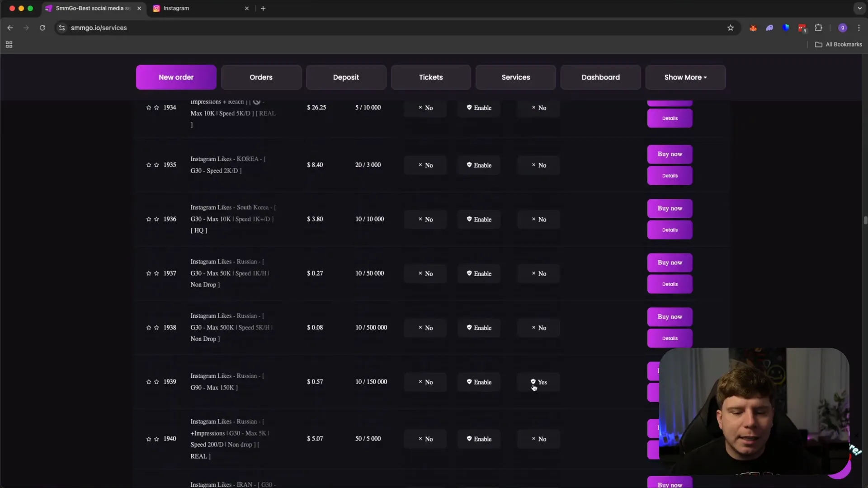Click the first favorite star for service 1939
The image size is (868, 488).
click(x=149, y=382)
